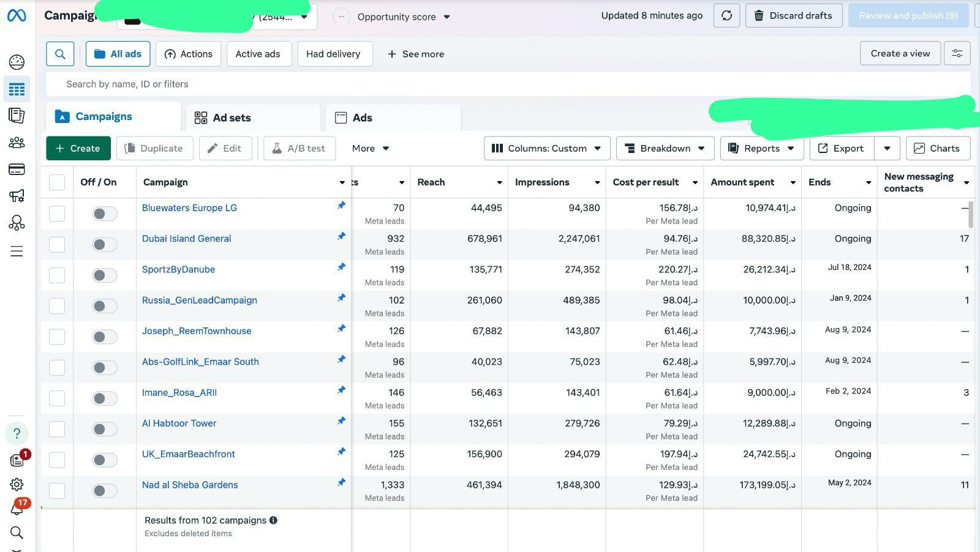Open the Dubai Island General campaign link
This screenshot has width=980, height=552.
tap(186, 239)
